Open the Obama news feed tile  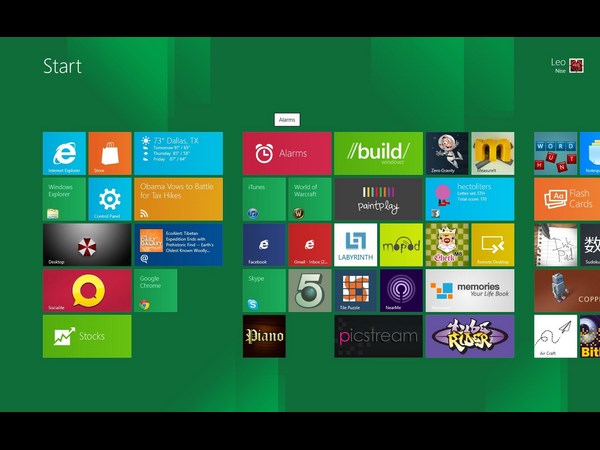click(178, 199)
